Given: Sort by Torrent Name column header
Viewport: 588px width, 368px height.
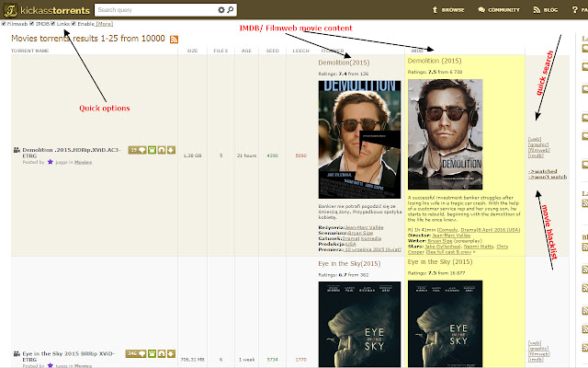Looking at the screenshot, I should pyautogui.click(x=30, y=51).
